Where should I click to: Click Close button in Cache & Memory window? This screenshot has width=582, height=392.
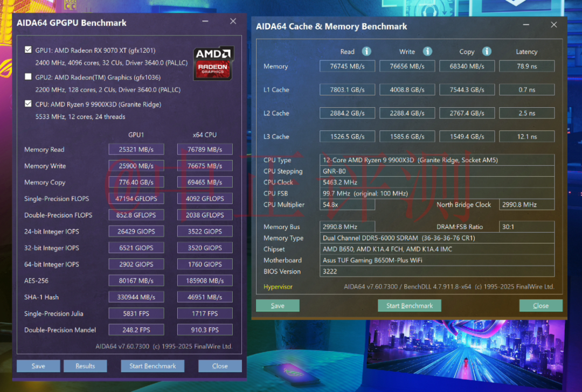541,306
